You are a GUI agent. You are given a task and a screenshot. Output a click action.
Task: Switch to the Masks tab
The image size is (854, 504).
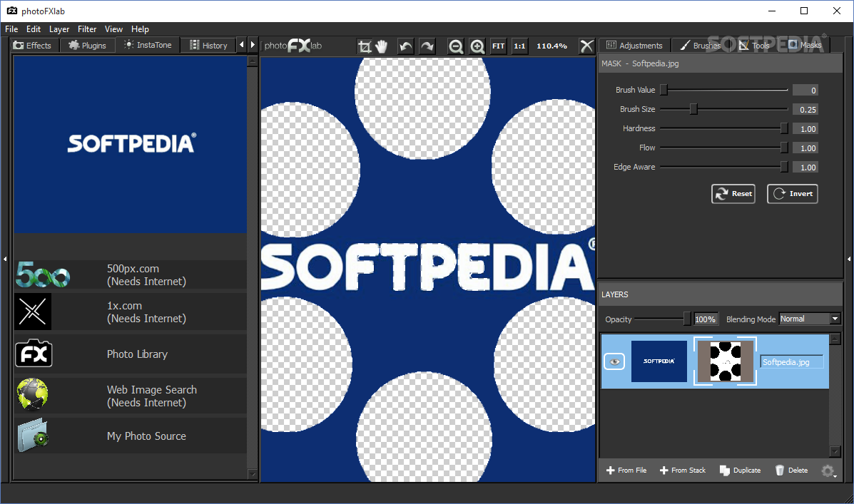click(x=805, y=45)
